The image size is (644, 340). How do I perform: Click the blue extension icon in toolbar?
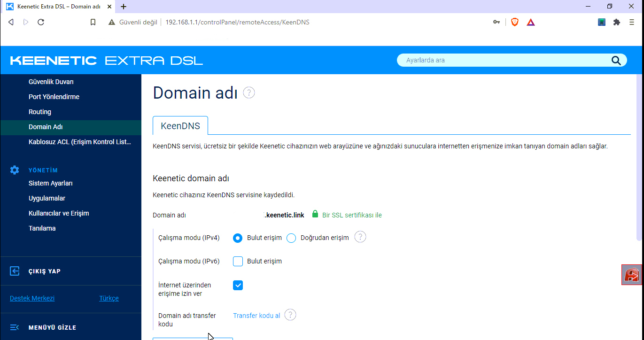[602, 22]
